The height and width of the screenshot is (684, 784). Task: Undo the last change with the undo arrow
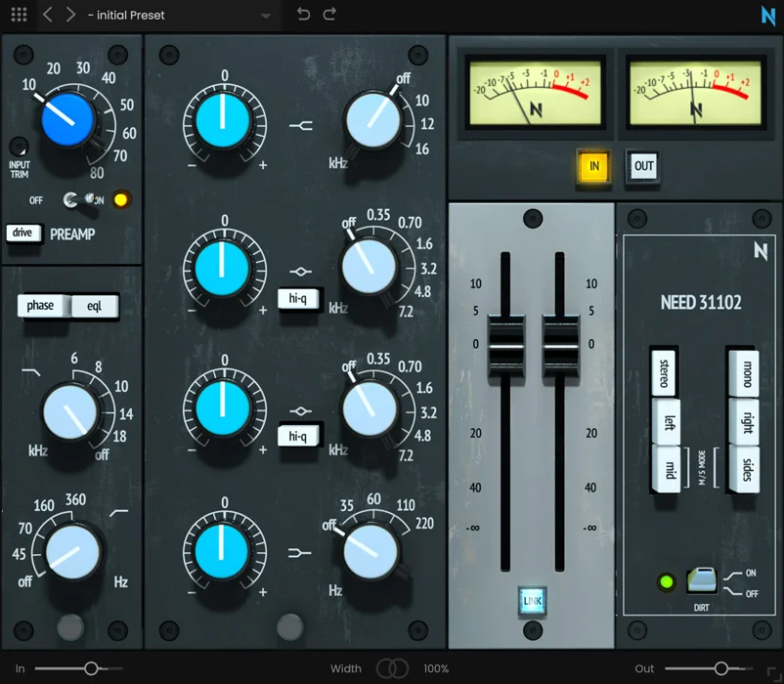303,15
